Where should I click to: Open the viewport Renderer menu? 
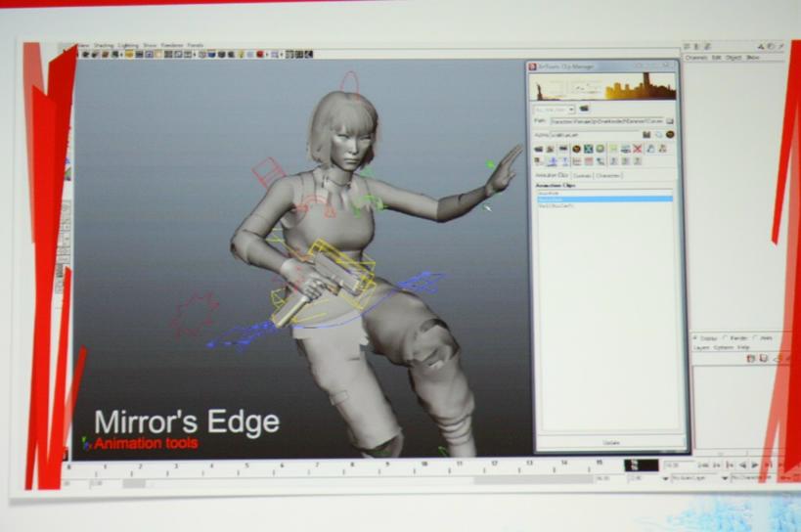coord(172,45)
